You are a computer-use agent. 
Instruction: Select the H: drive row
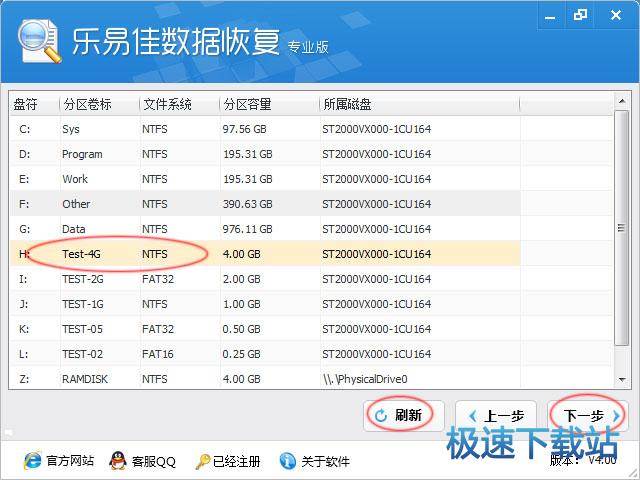point(265,253)
